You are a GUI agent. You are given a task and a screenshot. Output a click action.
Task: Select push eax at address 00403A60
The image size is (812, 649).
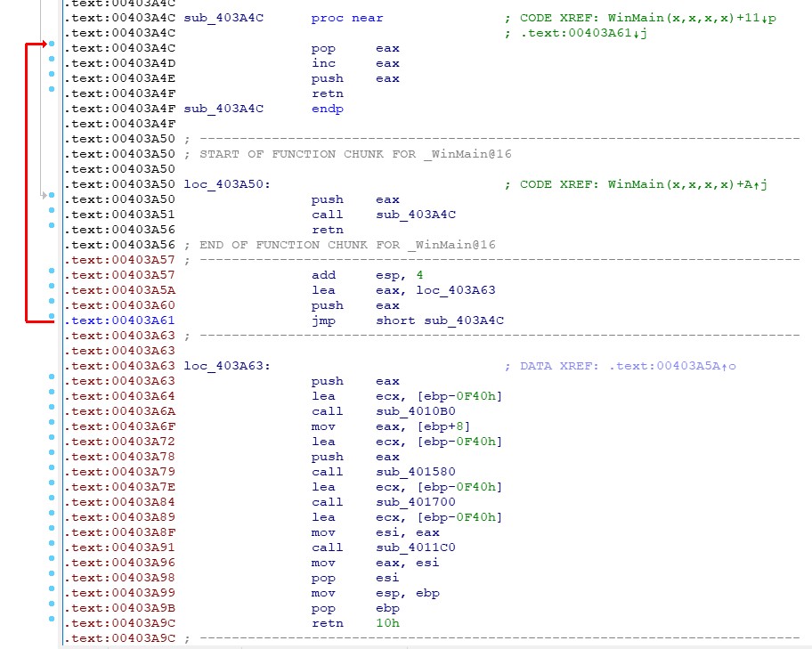[x=355, y=305]
